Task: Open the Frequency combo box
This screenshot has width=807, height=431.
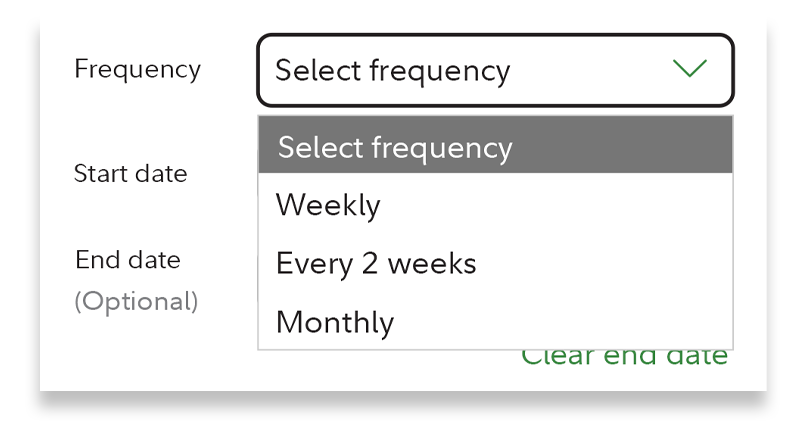Action: [495, 70]
